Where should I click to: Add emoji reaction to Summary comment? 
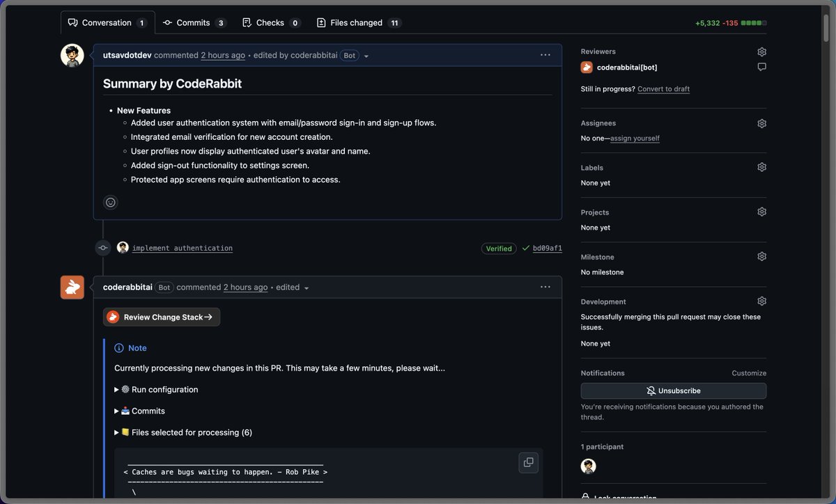pos(111,203)
